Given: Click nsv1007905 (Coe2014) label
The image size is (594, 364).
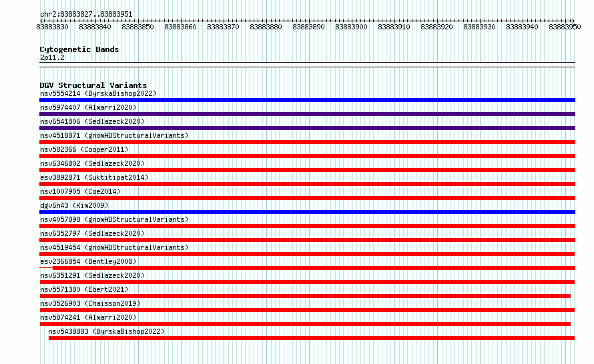Looking at the screenshot, I should 80,191.
